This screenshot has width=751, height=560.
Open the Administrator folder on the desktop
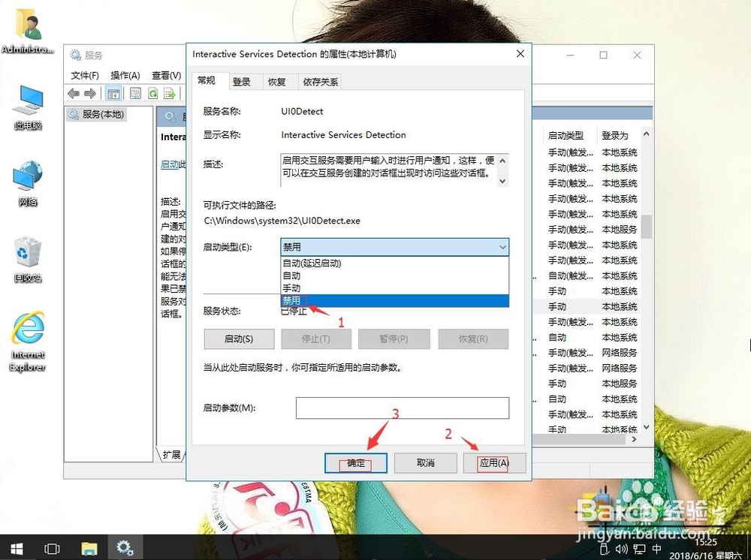click(x=27, y=30)
